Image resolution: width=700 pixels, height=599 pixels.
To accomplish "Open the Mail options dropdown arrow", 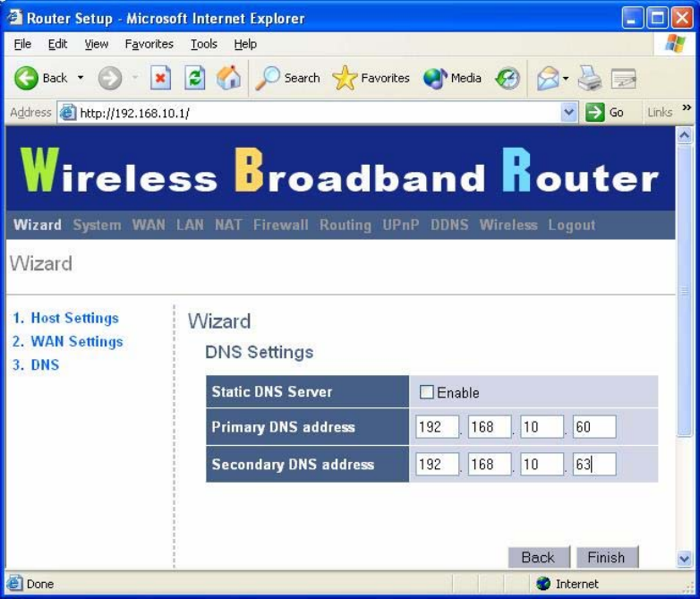I will pos(566,79).
